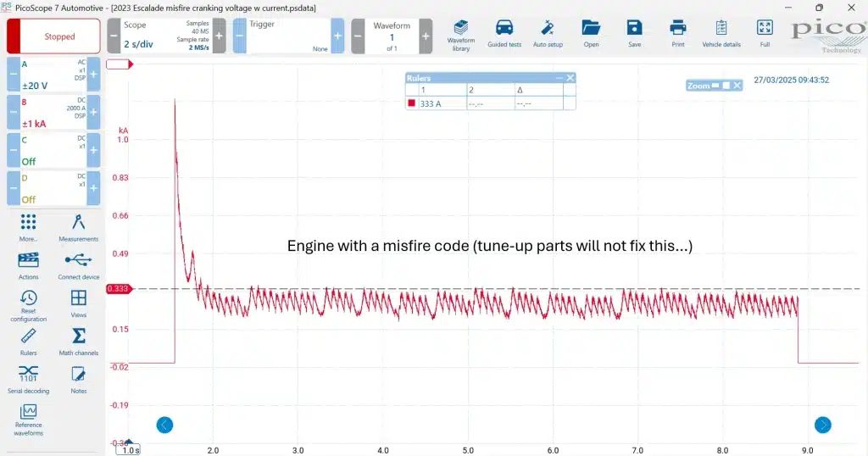Image resolution: width=868 pixels, height=456 pixels.
Task: Increase Channel C range
Action: point(93,150)
